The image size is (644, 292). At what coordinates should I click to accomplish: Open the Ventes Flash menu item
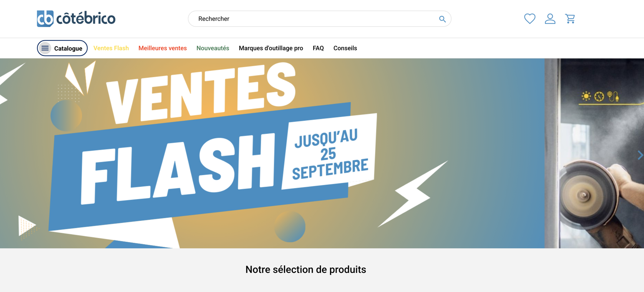(111, 48)
